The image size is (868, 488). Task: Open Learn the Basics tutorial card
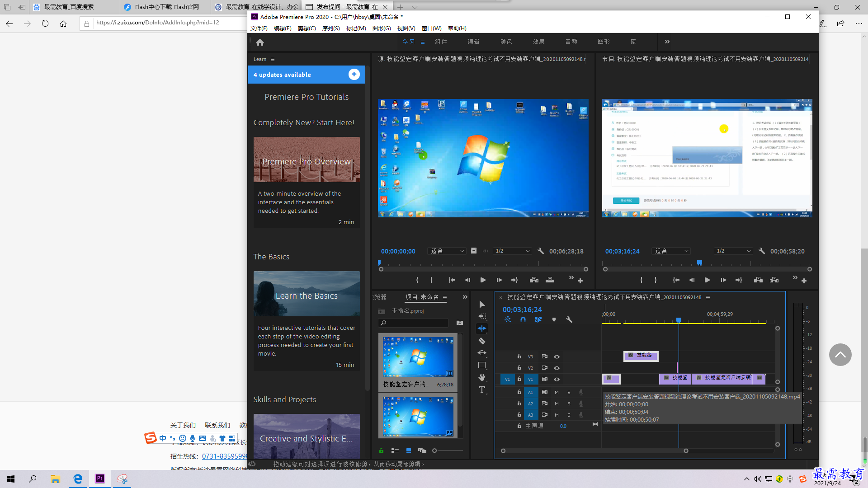pyautogui.click(x=307, y=321)
